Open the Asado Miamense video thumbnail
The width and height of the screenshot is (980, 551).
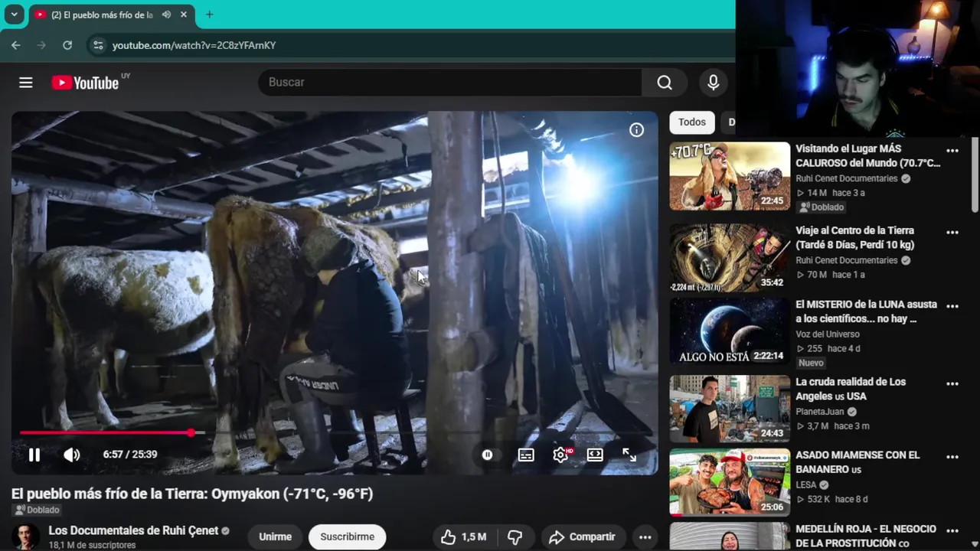tap(730, 482)
